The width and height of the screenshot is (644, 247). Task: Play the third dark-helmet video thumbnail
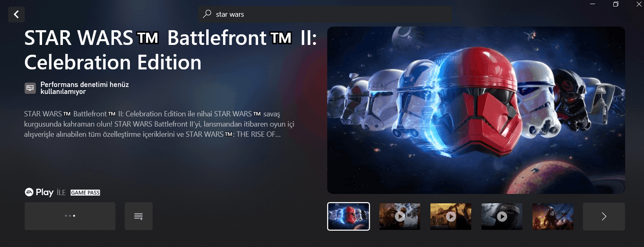click(x=502, y=216)
